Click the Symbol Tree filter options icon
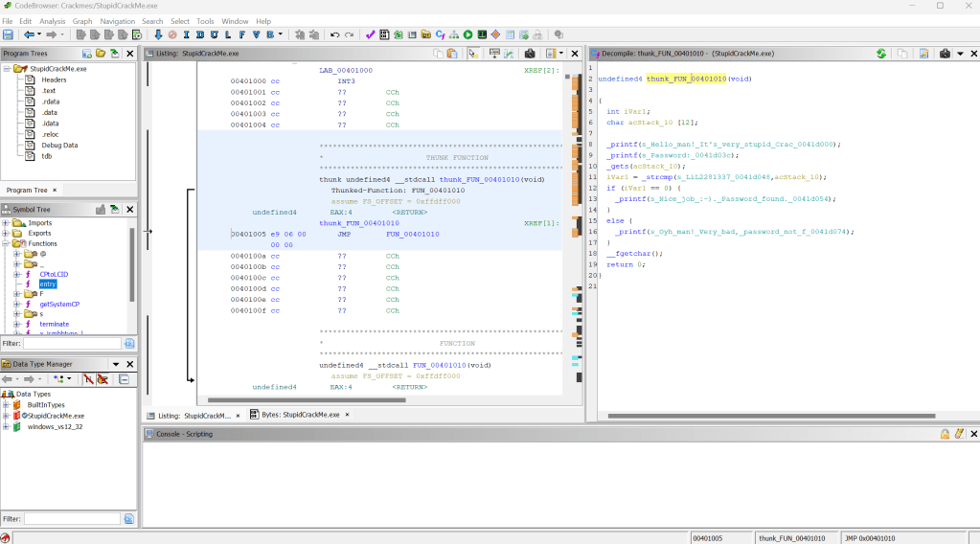This screenshot has width=980, height=544. [x=129, y=343]
